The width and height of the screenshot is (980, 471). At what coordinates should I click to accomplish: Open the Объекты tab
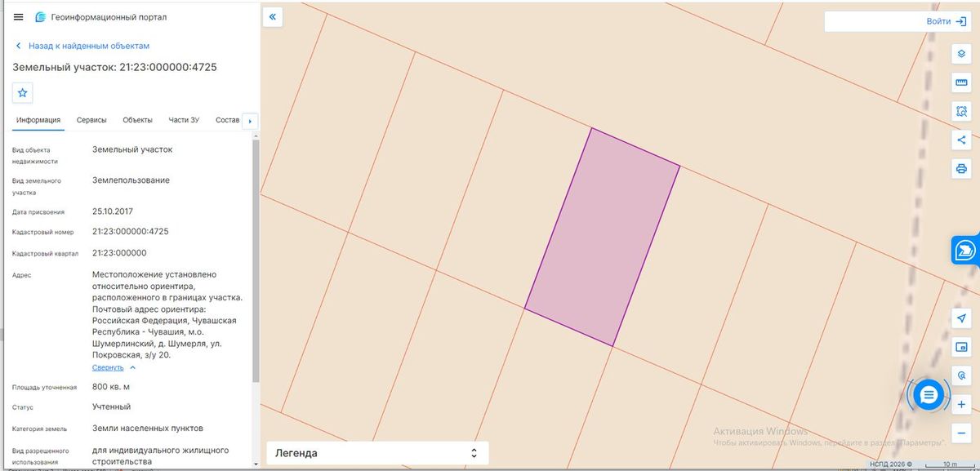click(137, 120)
